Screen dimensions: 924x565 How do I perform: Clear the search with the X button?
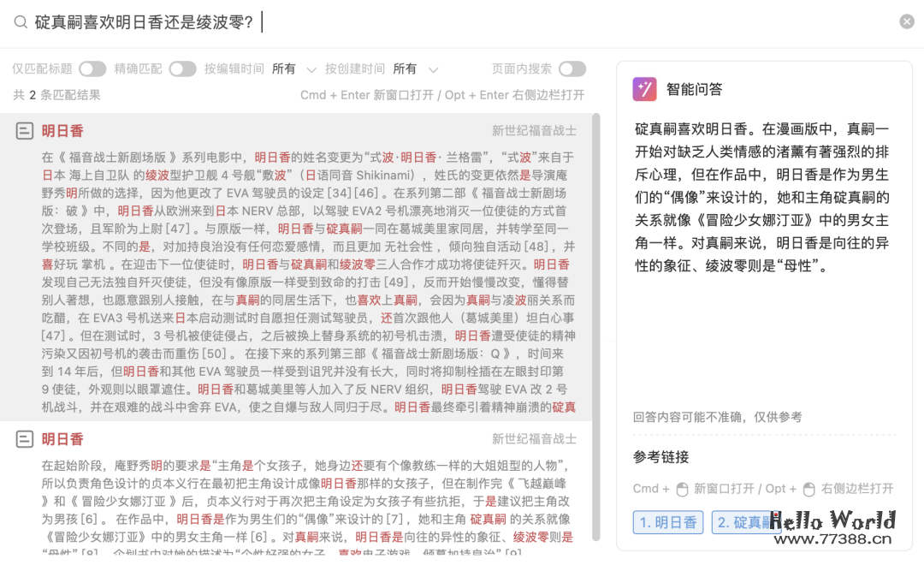coord(907,21)
